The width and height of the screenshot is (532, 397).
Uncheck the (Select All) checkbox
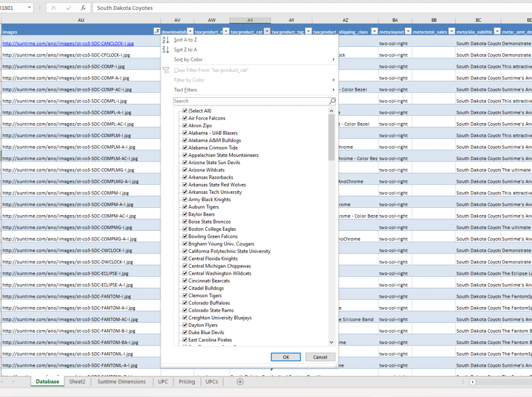click(x=184, y=111)
